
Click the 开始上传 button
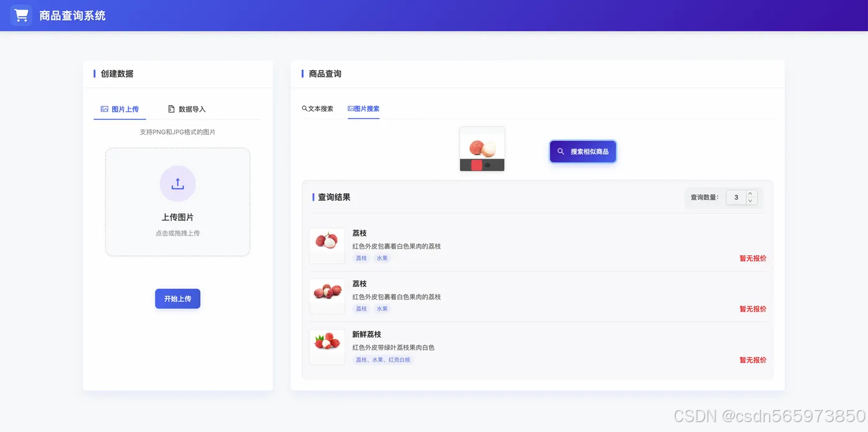pos(177,298)
